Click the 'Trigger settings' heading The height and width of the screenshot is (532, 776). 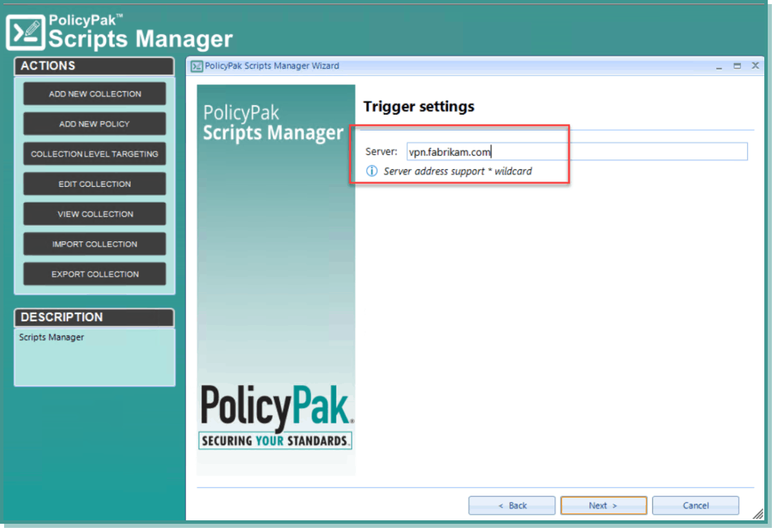419,107
